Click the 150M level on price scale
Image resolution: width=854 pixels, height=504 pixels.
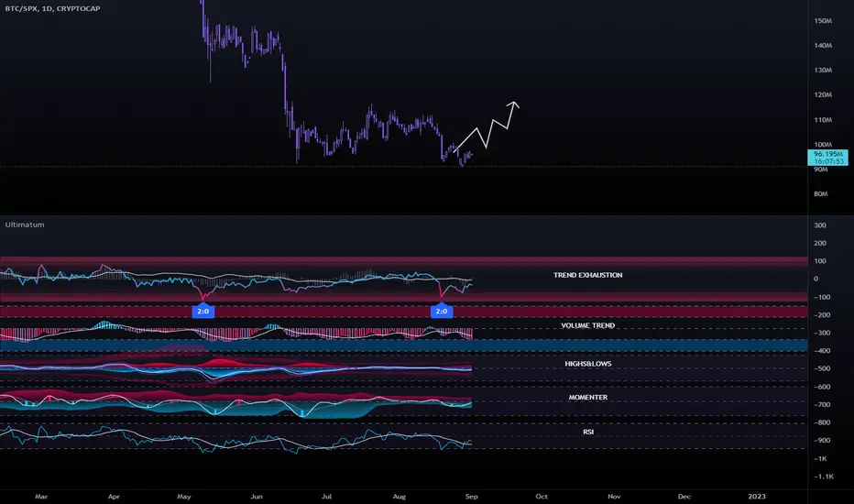(823, 21)
